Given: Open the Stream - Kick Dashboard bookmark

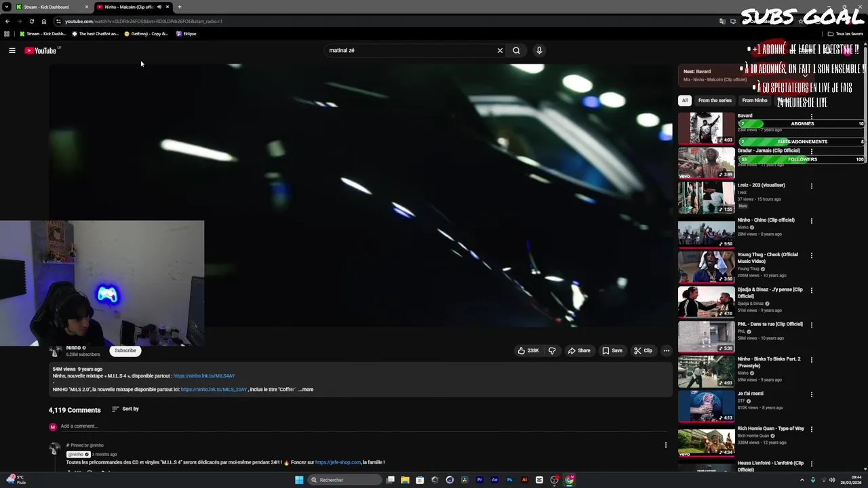Looking at the screenshot, I should click(43, 34).
